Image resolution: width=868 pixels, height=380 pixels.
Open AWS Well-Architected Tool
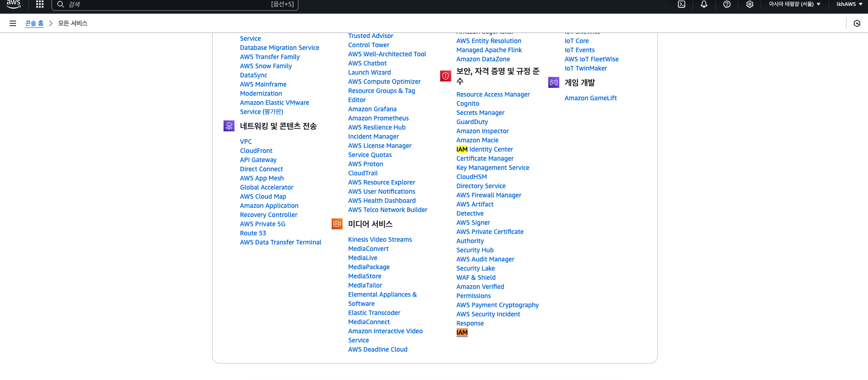387,54
